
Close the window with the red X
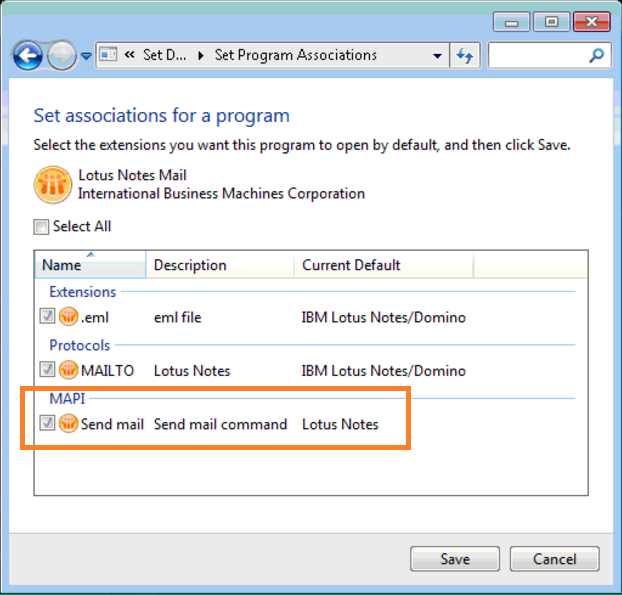click(x=591, y=22)
